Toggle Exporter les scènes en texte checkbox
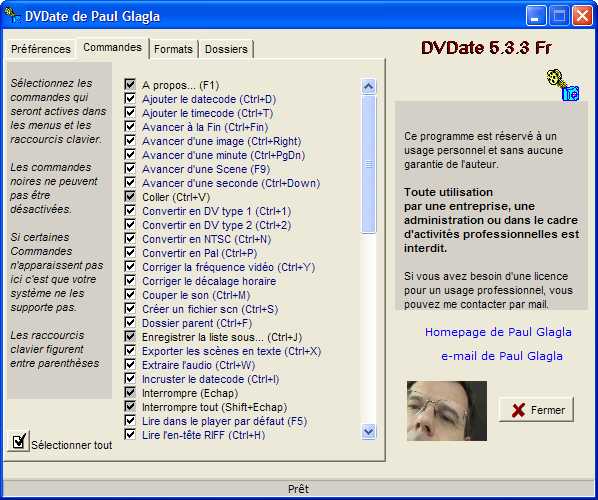 pyautogui.click(x=130, y=350)
